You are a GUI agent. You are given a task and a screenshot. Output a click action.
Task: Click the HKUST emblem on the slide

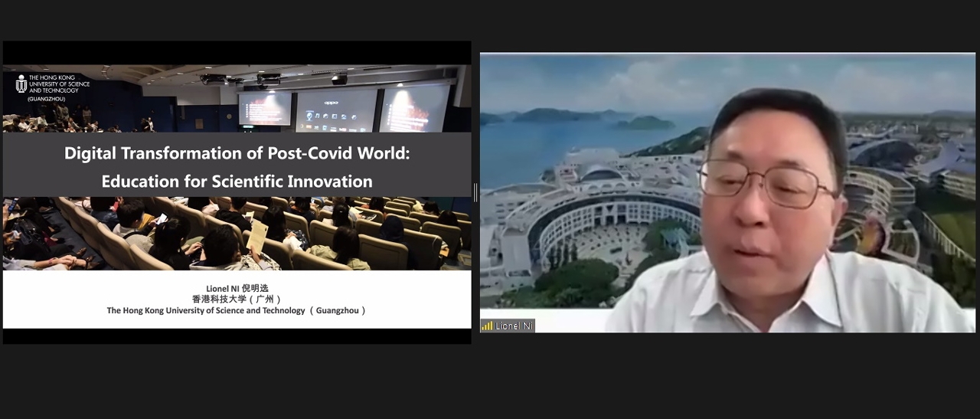point(21,83)
